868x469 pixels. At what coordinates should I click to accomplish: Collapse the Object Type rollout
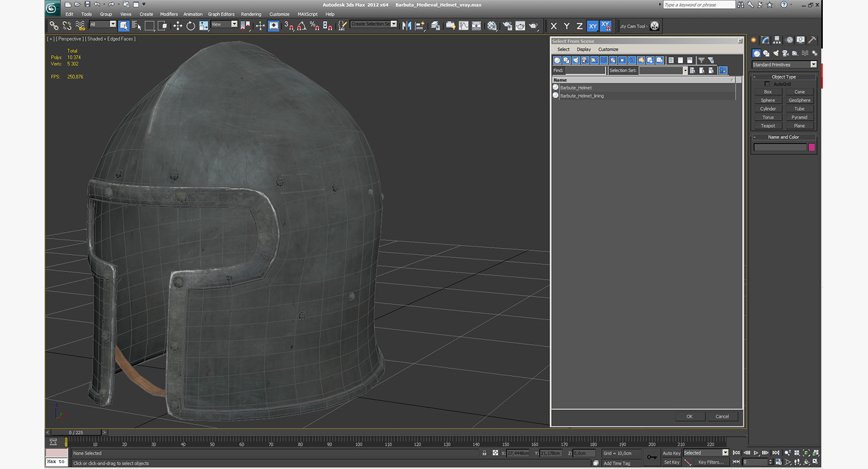click(x=784, y=77)
